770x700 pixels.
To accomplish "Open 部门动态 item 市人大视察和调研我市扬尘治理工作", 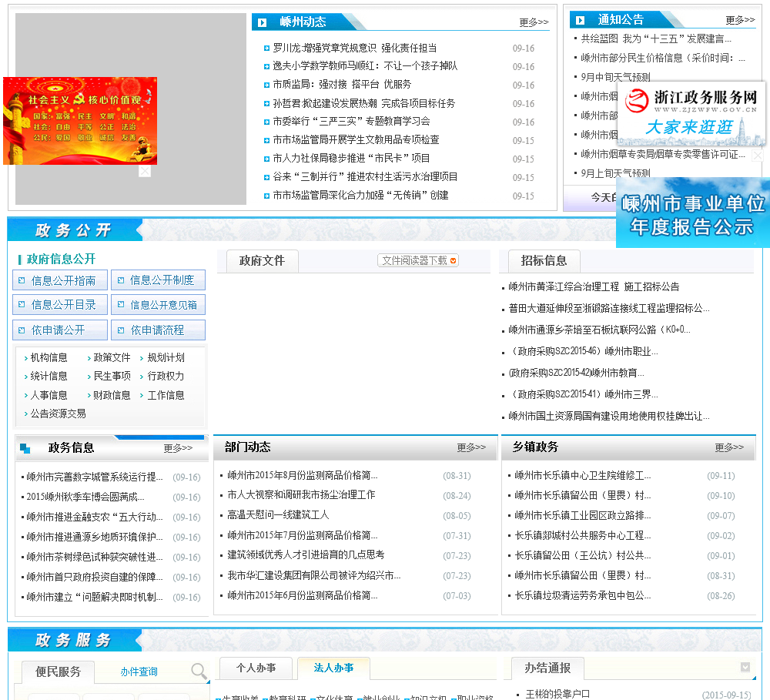I will point(301,495).
